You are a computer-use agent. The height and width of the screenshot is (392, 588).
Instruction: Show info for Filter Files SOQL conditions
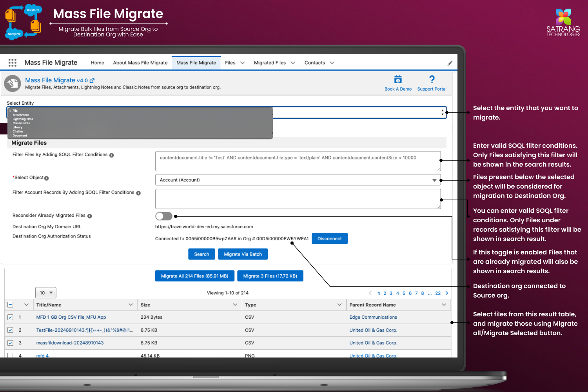pos(112,155)
